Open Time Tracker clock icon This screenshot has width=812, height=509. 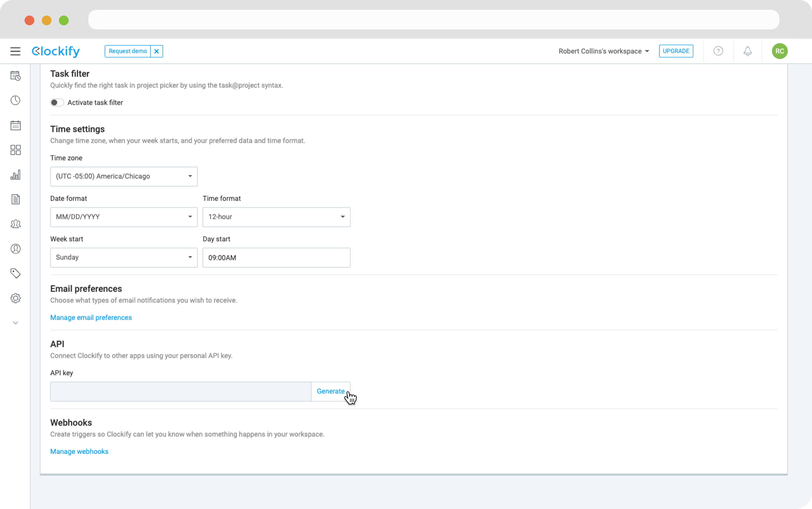16,100
